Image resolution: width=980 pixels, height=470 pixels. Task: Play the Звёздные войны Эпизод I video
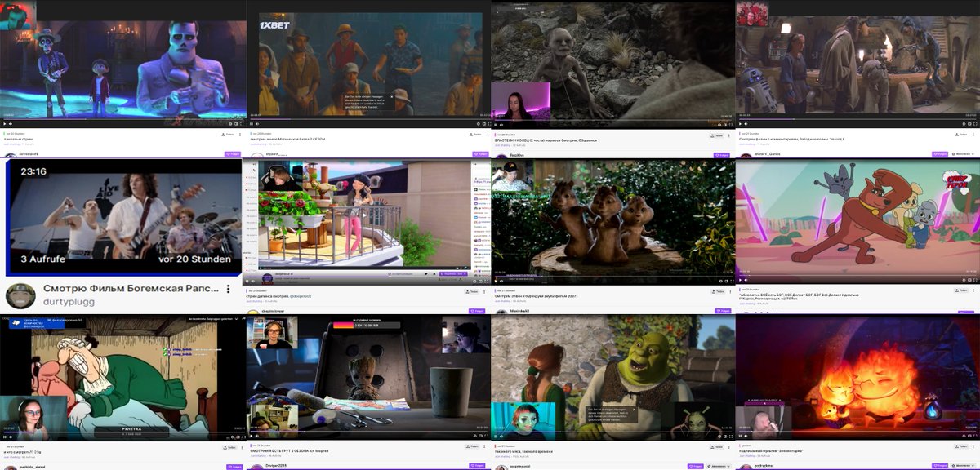tap(740, 123)
